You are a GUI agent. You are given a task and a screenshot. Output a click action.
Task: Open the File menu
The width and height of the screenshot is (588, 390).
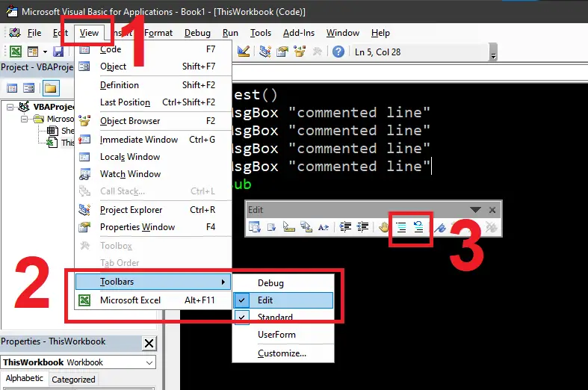click(34, 33)
